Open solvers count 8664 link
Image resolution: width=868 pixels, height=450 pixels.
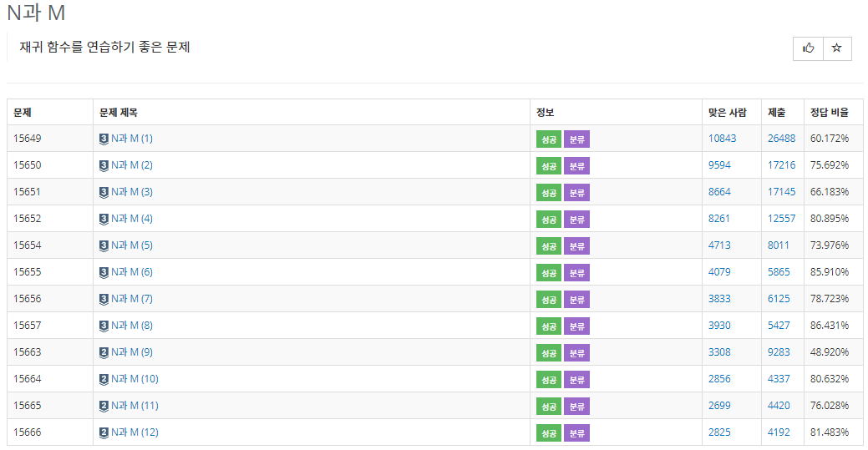[719, 191]
